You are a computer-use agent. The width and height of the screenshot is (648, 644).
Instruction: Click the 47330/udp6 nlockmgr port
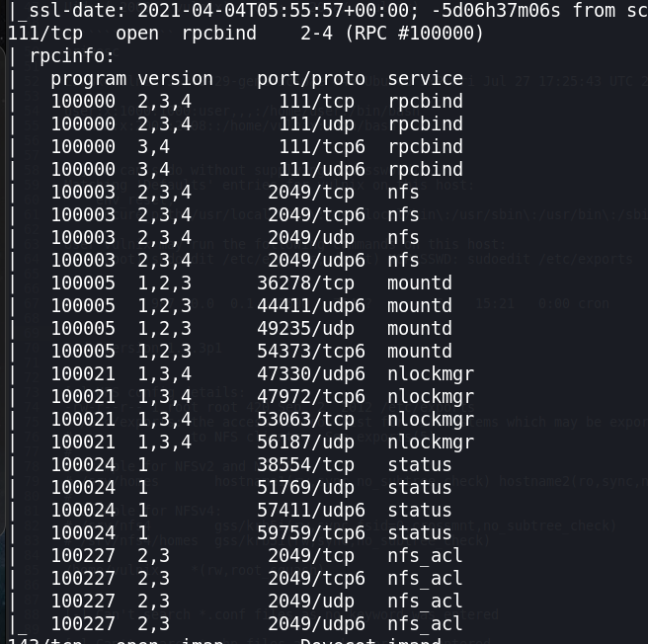311,373
